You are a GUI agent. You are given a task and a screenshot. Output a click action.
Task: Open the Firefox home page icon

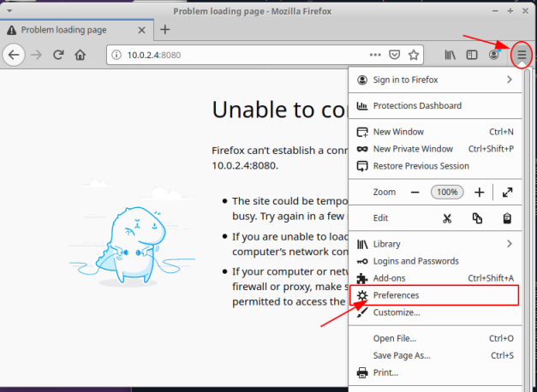(81, 55)
